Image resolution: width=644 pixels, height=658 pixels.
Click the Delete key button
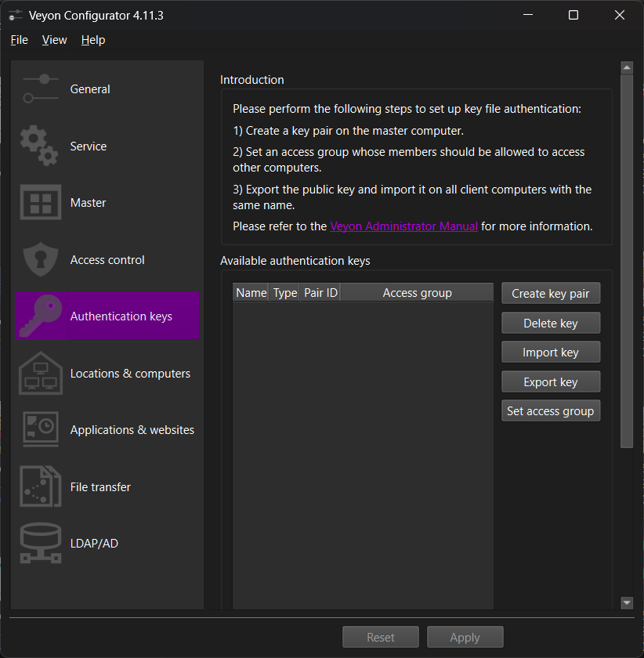pos(551,323)
